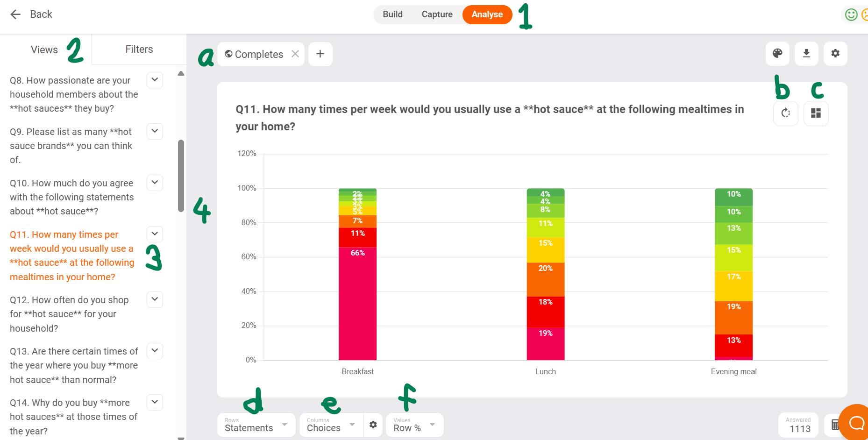Click the smiley feedback icon top right
This screenshot has width=868, height=440.
tap(850, 14)
